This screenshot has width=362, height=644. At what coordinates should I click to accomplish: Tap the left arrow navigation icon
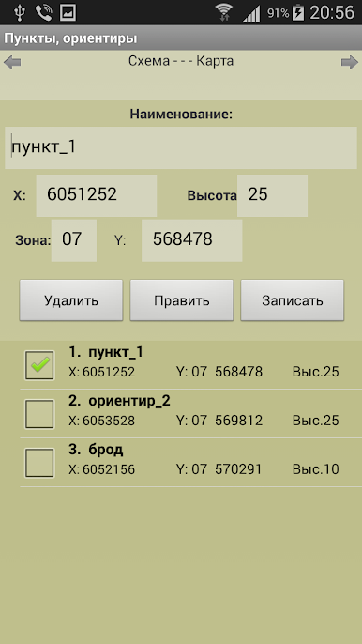click(x=12, y=63)
